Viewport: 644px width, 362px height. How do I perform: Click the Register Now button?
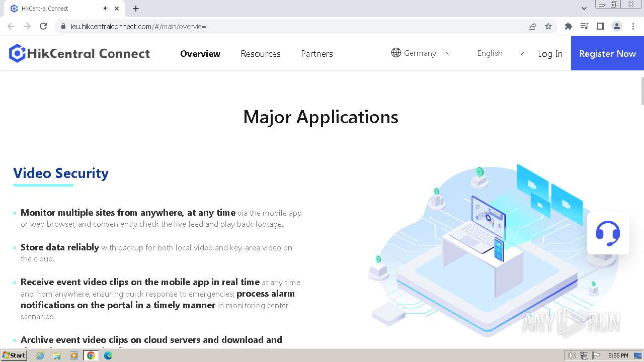[607, 53]
